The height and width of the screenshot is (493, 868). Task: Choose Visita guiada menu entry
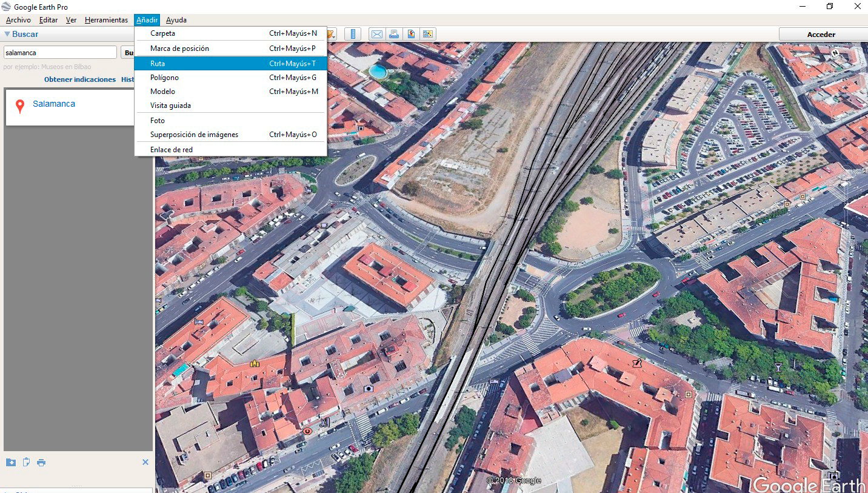point(231,106)
